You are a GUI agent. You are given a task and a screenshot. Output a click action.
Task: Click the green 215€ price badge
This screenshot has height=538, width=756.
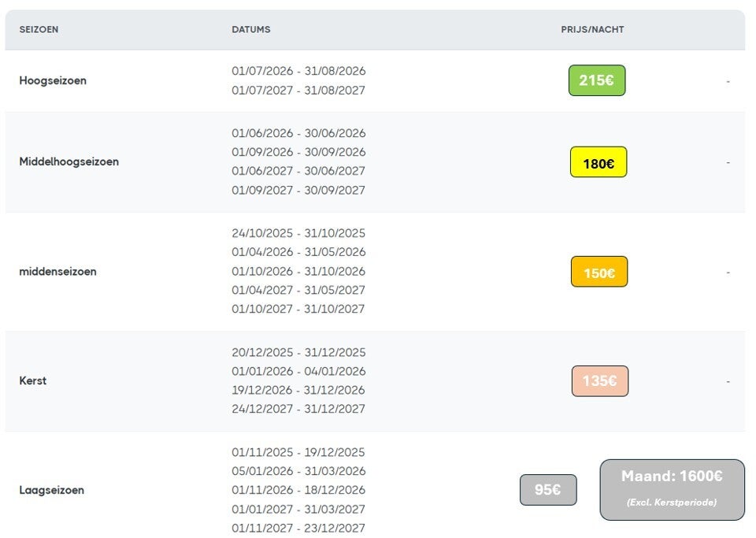pos(597,80)
